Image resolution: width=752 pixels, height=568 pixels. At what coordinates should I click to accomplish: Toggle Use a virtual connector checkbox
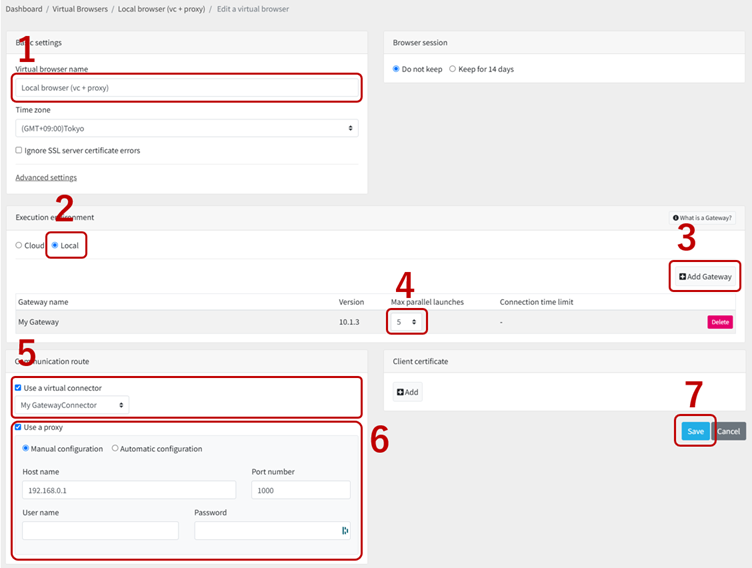coord(18,388)
